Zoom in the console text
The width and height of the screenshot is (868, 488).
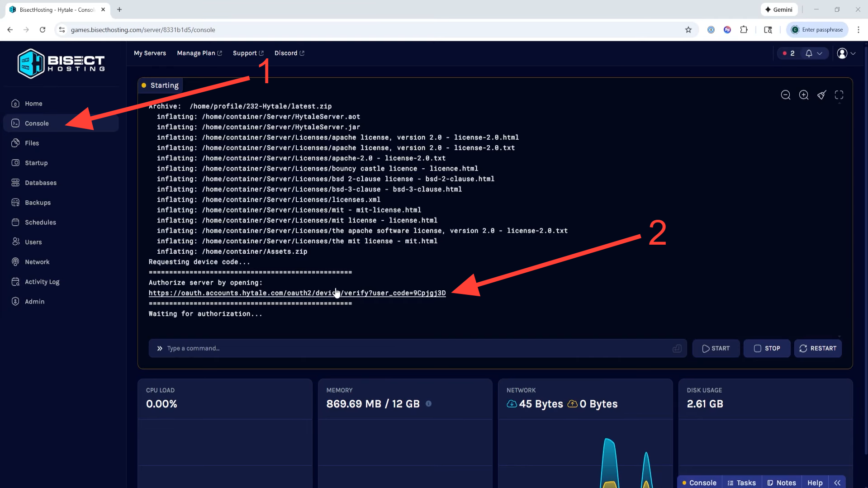[x=804, y=95]
